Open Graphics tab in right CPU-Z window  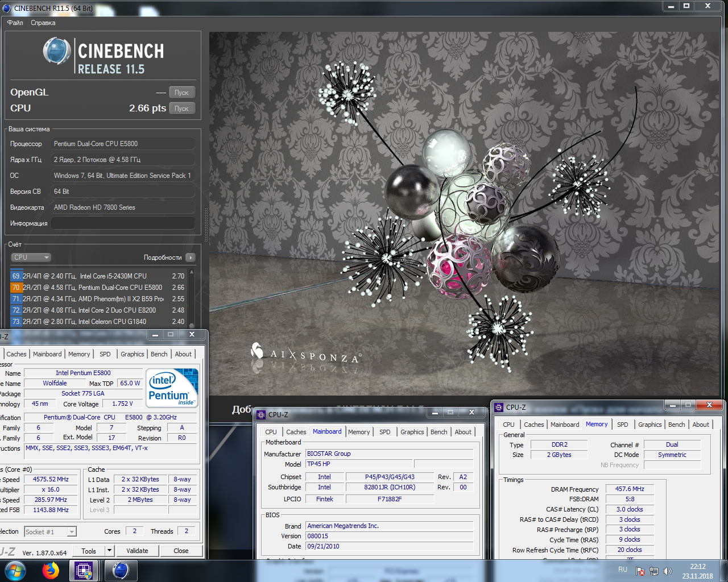650,425
